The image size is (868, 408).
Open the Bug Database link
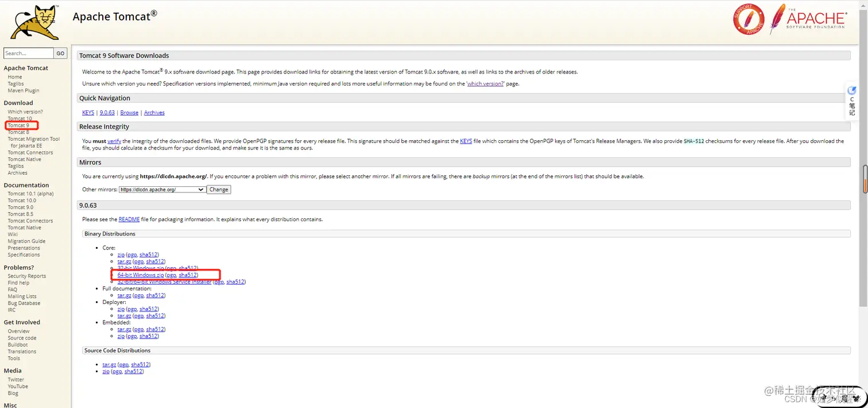[24, 303]
